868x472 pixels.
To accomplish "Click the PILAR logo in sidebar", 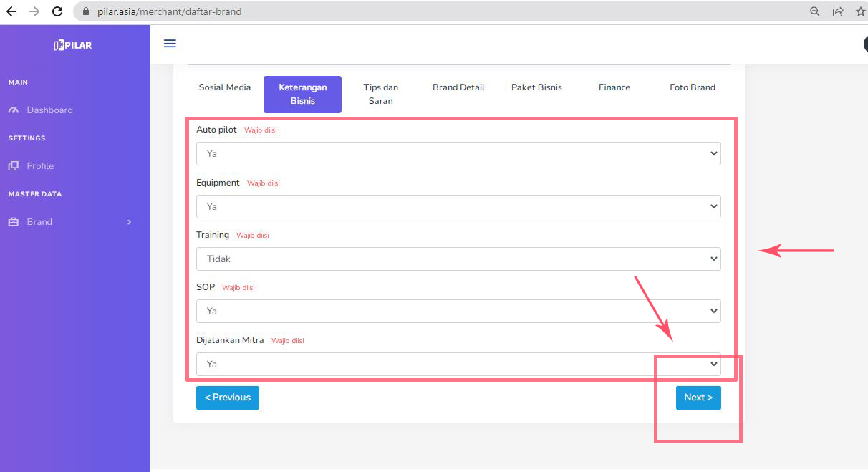I will [73, 45].
